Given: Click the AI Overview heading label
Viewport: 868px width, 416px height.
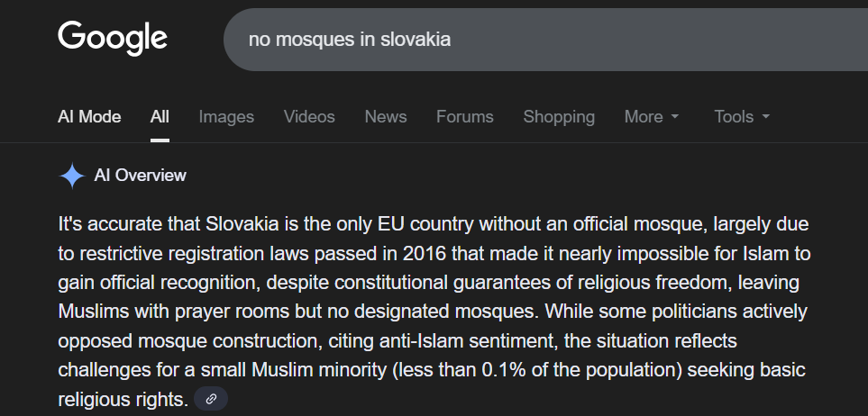Looking at the screenshot, I should point(141,176).
